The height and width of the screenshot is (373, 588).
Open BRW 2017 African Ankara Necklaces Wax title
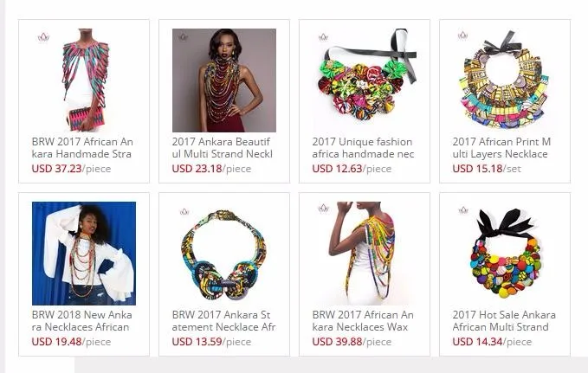363,320
